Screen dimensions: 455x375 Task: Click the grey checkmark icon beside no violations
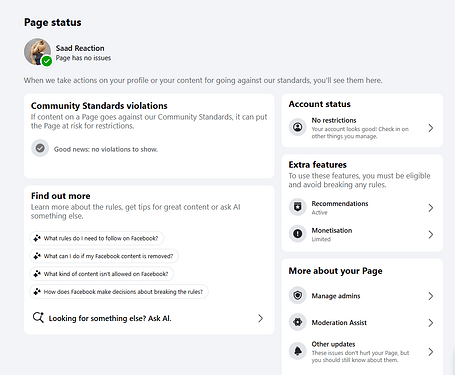(x=40, y=148)
